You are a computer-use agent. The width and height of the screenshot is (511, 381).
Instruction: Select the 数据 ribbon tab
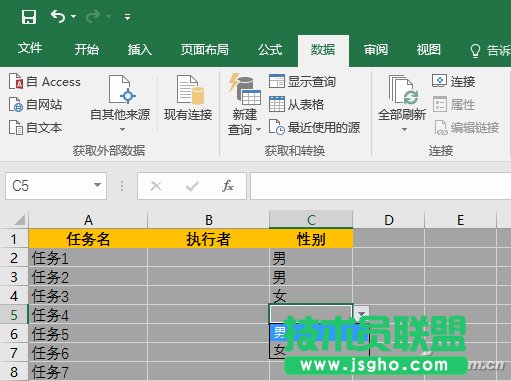point(323,50)
